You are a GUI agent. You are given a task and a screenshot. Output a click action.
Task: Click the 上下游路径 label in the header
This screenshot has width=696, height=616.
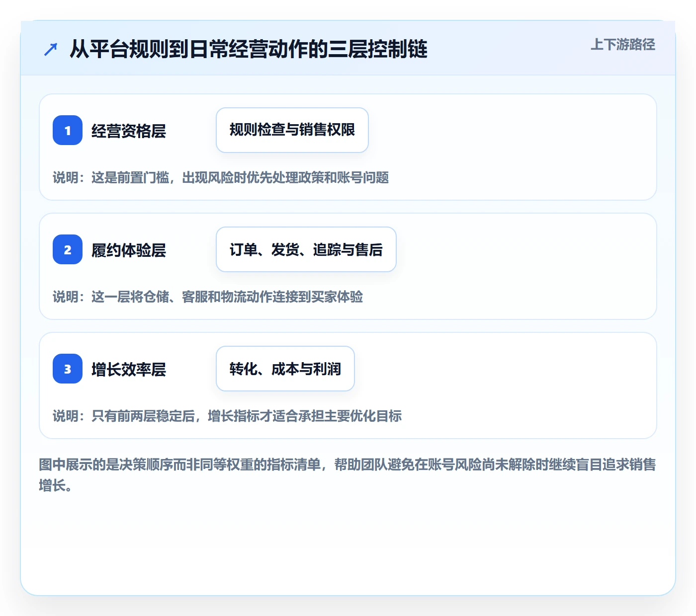click(x=623, y=45)
